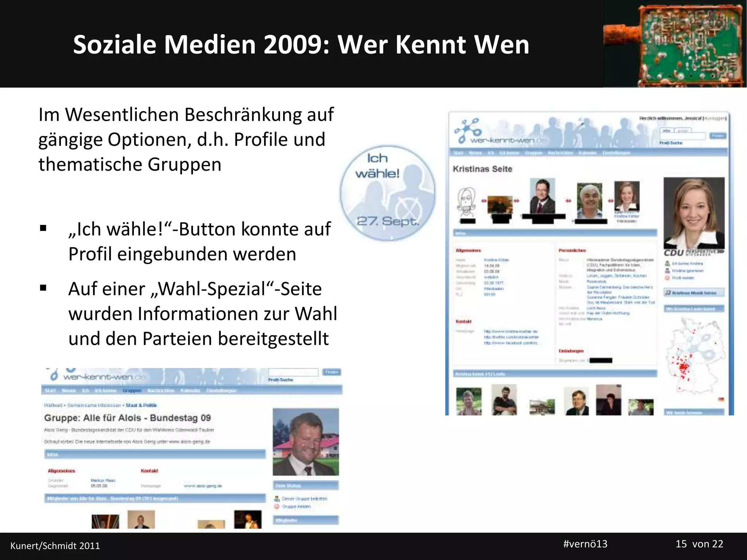Click the CDU Perspektive logo under the profile photo
The width and height of the screenshot is (747, 560).
694,252
